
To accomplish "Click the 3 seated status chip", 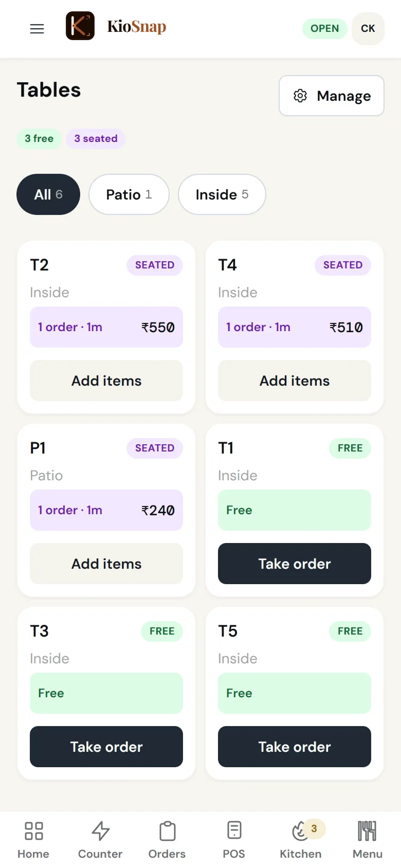I will [96, 139].
